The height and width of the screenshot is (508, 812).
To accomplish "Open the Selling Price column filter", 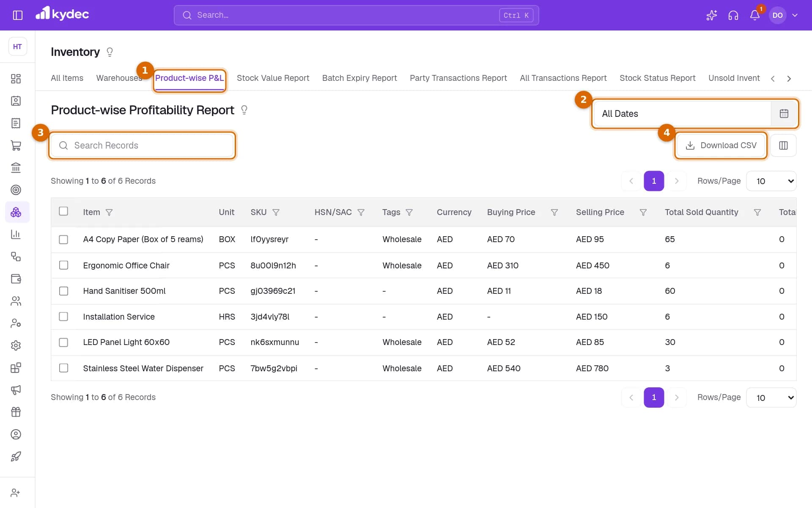I will (643, 213).
